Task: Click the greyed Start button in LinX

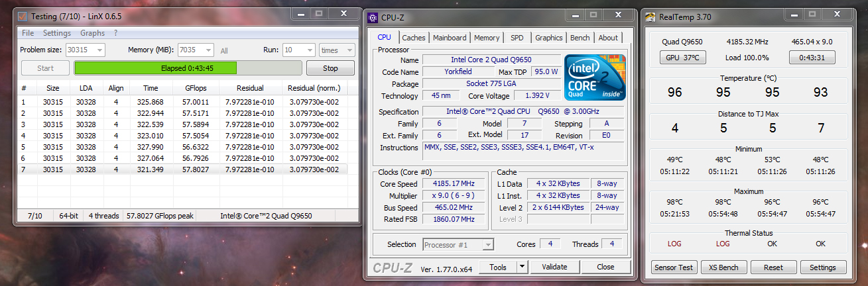Action: [x=46, y=68]
